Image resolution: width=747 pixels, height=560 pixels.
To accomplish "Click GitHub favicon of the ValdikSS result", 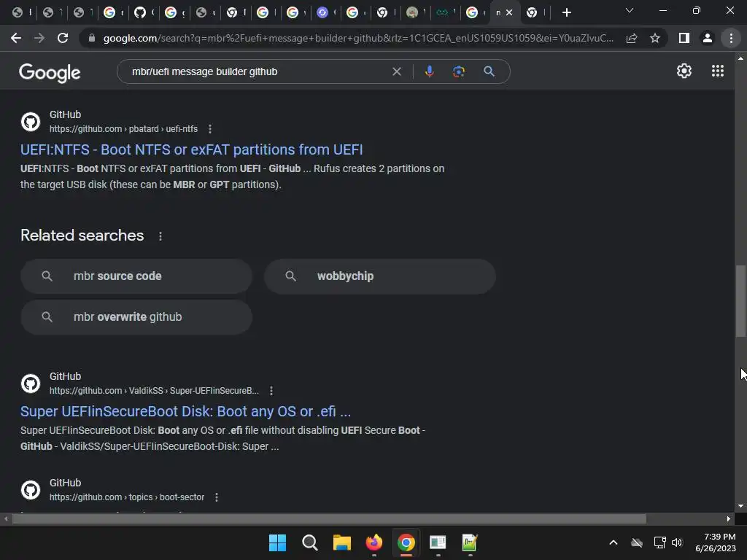I will click(x=31, y=384).
